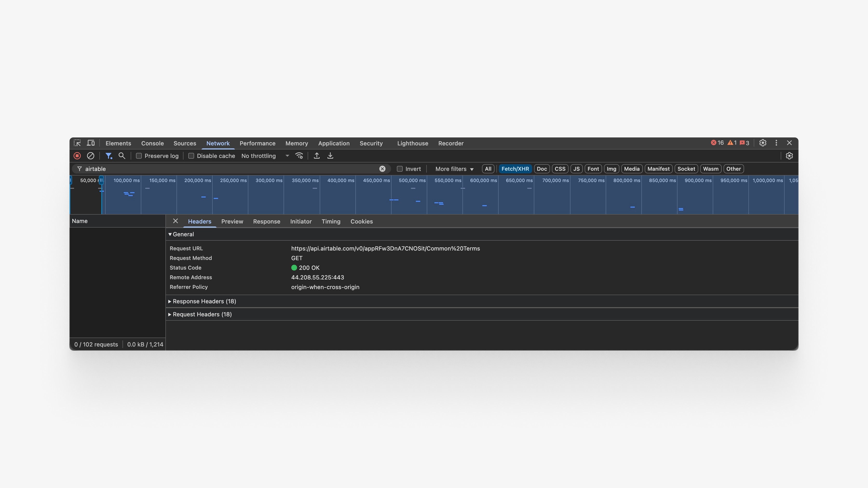Screen dimensions: 868x488
Task: Switch to the Console tab
Action: coord(152,143)
